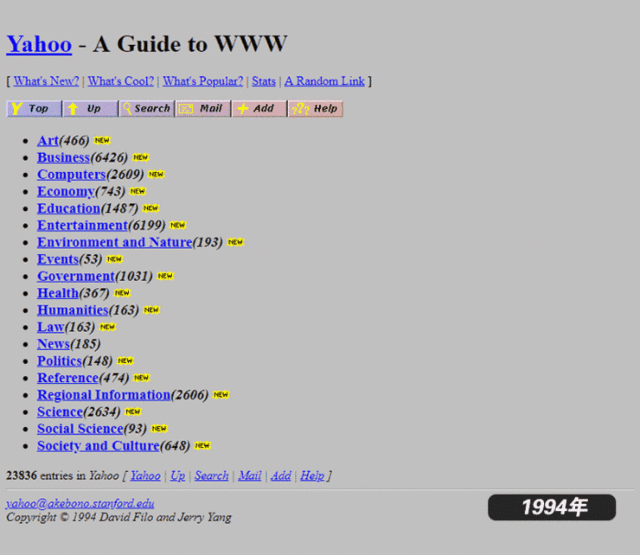Open the Help toolbar button
The width and height of the screenshot is (640, 555).
click(x=316, y=109)
